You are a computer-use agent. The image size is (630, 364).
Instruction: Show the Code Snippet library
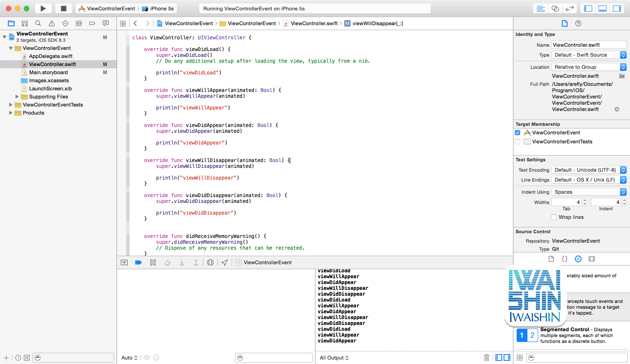[x=565, y=259]
